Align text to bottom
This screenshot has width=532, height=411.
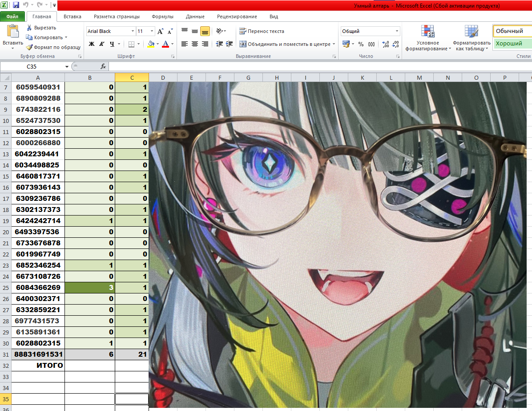205,31
